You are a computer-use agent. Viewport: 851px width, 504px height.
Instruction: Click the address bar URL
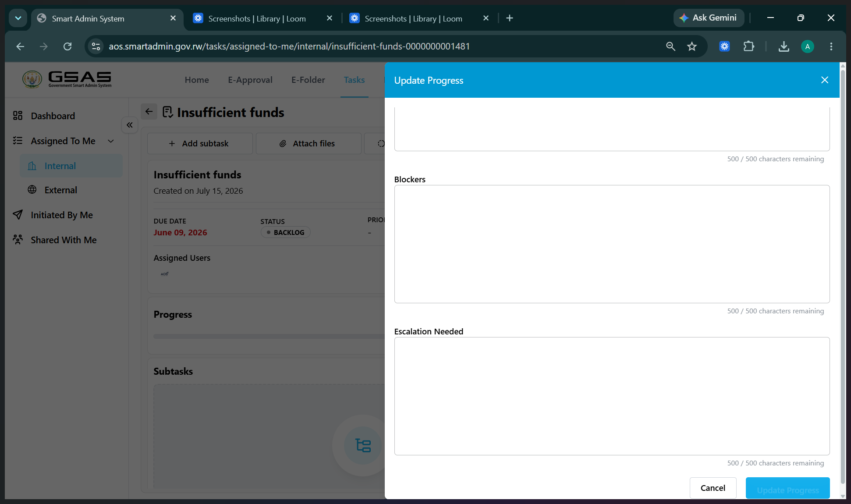(289, 46)
